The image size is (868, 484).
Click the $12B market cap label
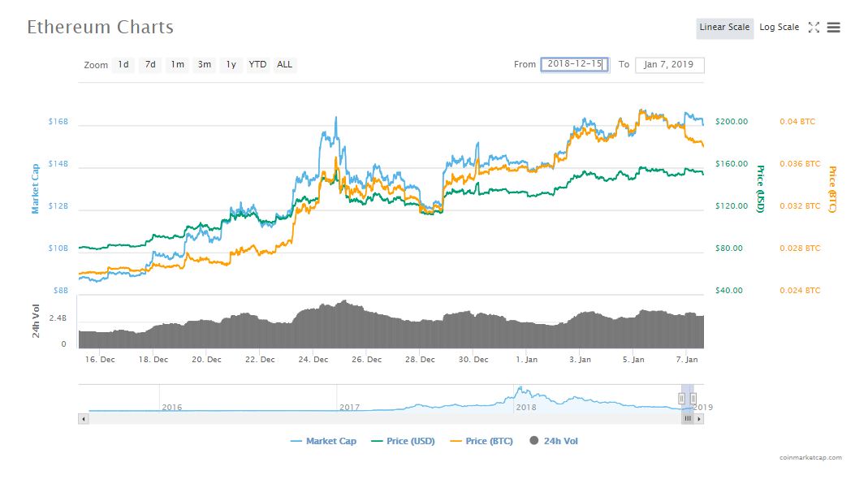pyautogui.click(x=58, y=206)
